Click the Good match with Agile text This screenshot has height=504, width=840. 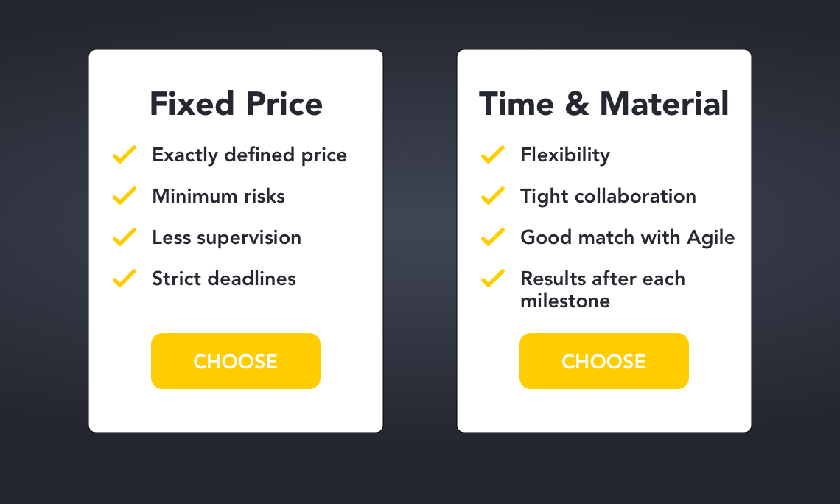628,238
